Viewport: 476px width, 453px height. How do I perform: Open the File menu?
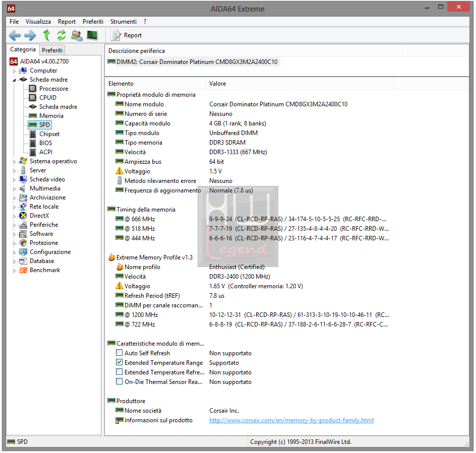14,22
